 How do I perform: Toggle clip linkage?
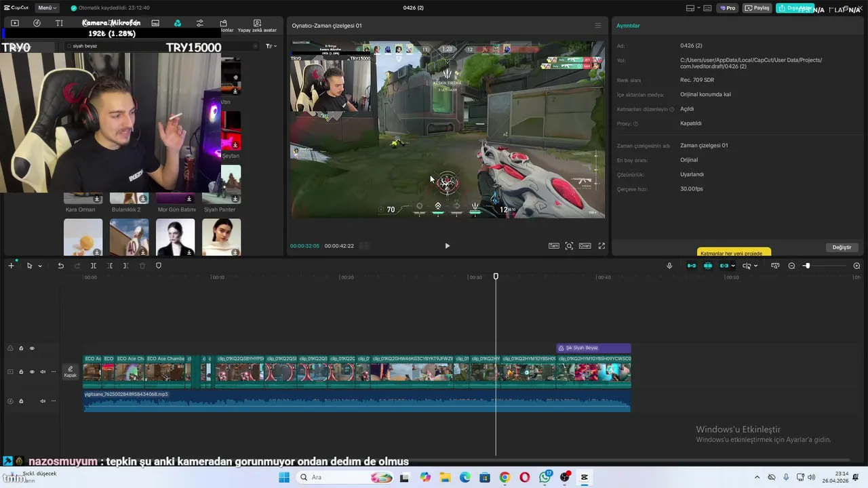pos(724,266)
